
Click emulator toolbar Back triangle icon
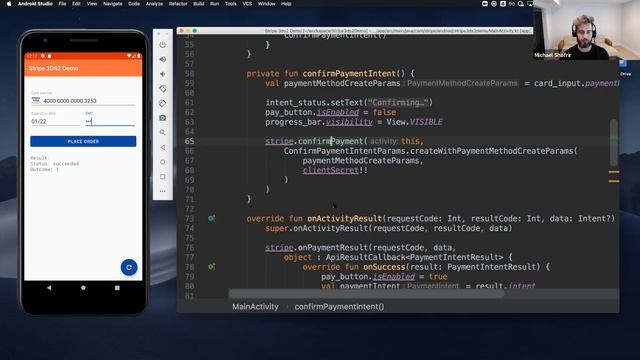162,147
